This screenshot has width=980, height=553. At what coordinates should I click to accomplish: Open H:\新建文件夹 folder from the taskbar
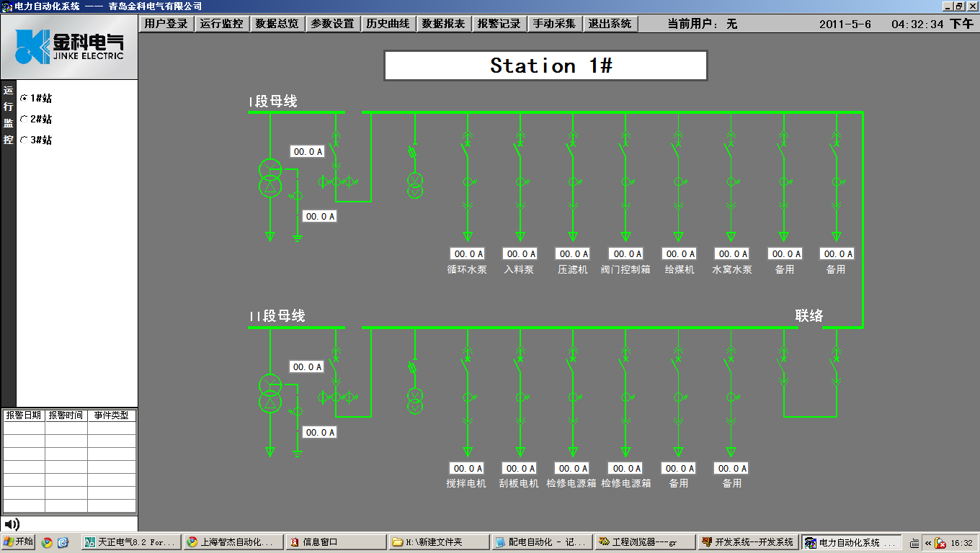[x=439, y=542]
